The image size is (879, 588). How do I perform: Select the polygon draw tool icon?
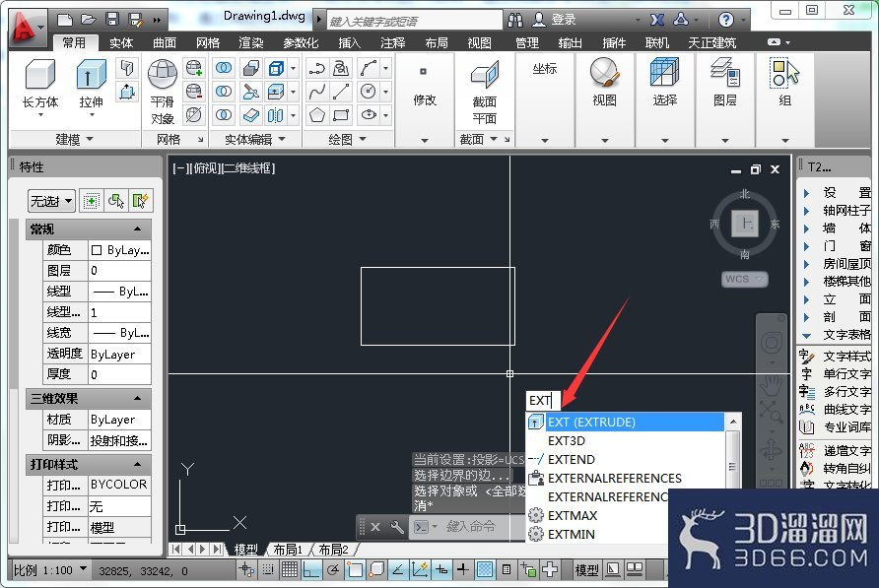pyautogui.click(x=317, y=115)
